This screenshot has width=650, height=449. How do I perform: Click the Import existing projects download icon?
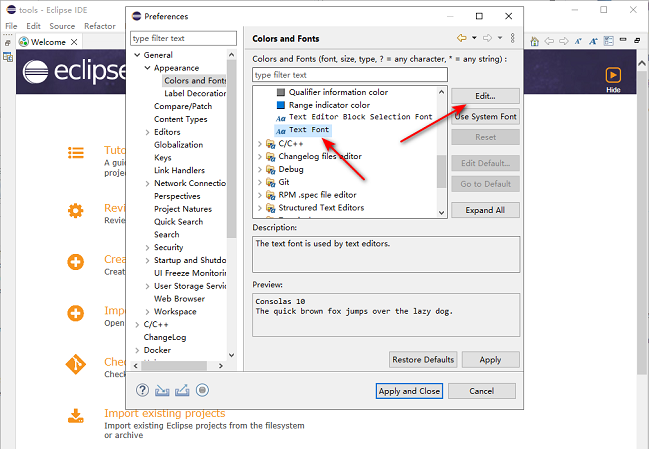click(75, 416)
